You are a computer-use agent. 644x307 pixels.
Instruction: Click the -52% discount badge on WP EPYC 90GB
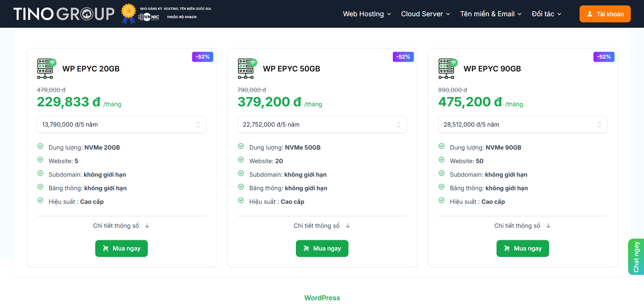point(604,57)
